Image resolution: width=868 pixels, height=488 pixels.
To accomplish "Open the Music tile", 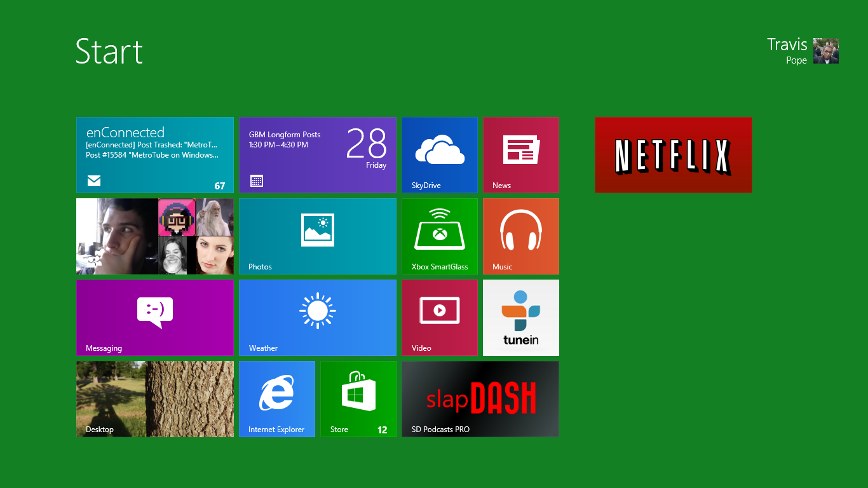I will coord(521,236).
